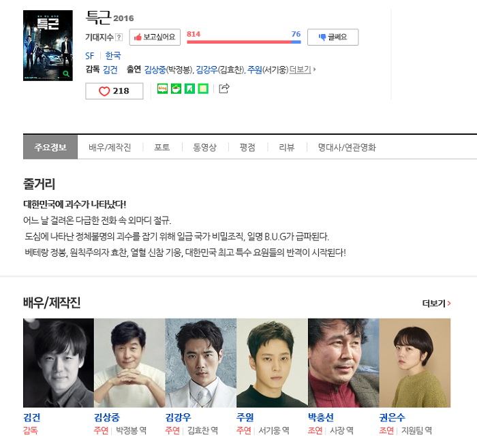Click the Naver cafe share icon
Viewport: 477px width, 448px height.
click(176, 89)
